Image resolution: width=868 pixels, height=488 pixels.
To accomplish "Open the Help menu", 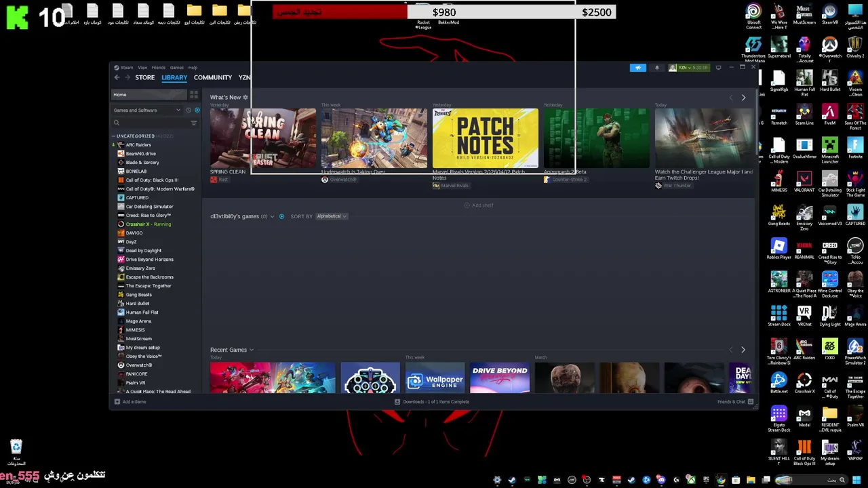I will (193, 68).
